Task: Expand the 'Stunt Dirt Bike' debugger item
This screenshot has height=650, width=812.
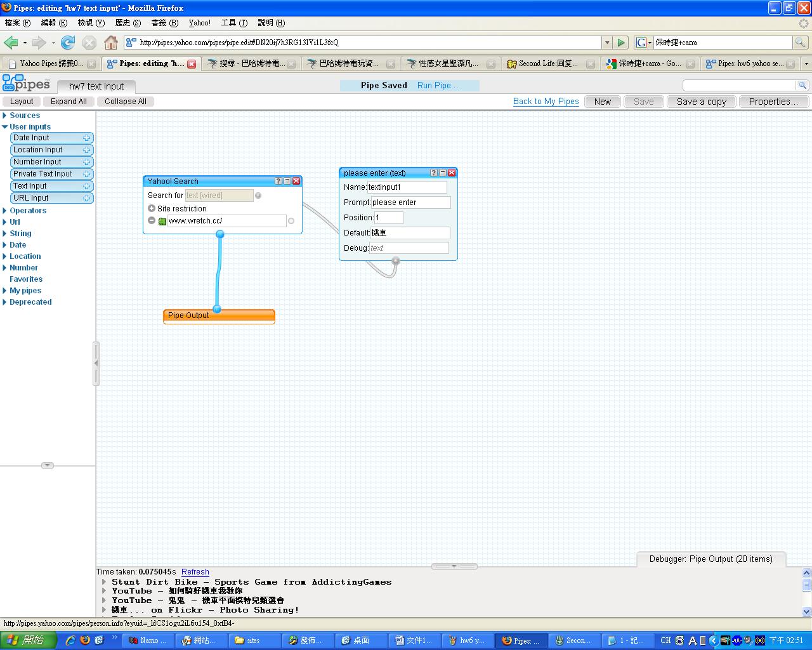Action: [x=105, y=581]
